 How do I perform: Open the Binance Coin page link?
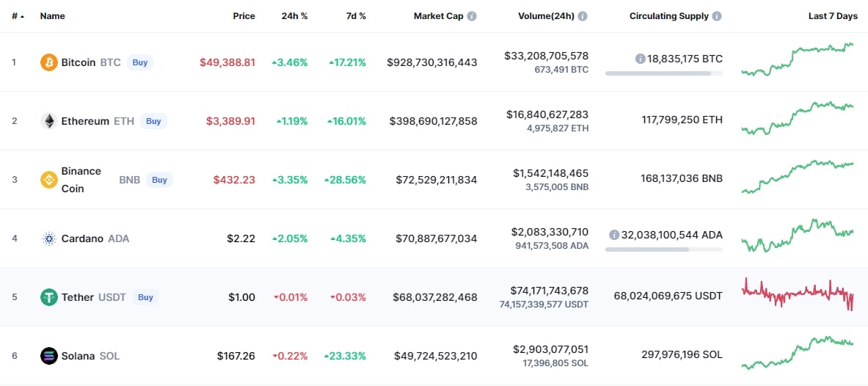pos(81,180)
